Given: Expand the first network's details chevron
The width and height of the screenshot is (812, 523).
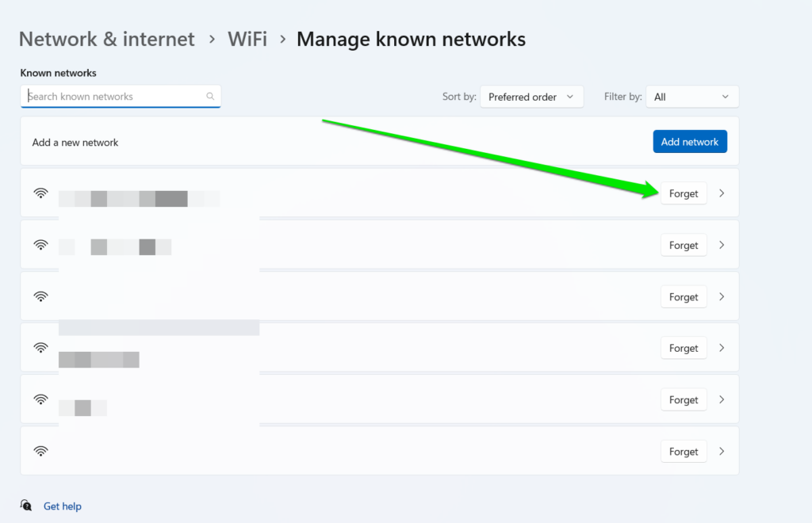Looking at the screenshot, I should click(722, 193).
